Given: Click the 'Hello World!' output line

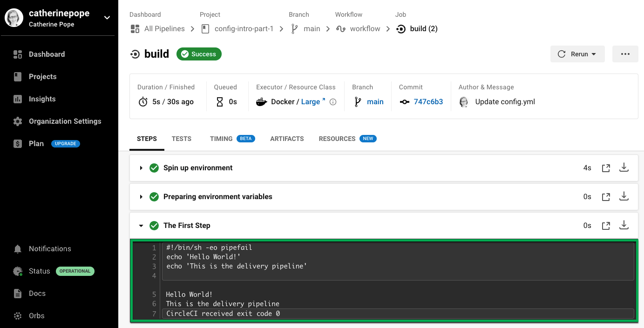Looking at the screenshot, I should (x=189, y=295).
